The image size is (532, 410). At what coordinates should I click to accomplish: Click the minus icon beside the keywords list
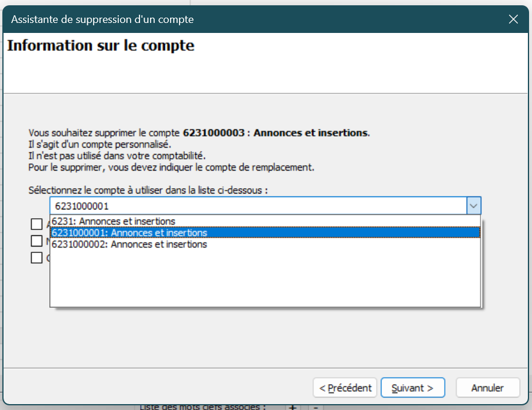pos(315,406)
